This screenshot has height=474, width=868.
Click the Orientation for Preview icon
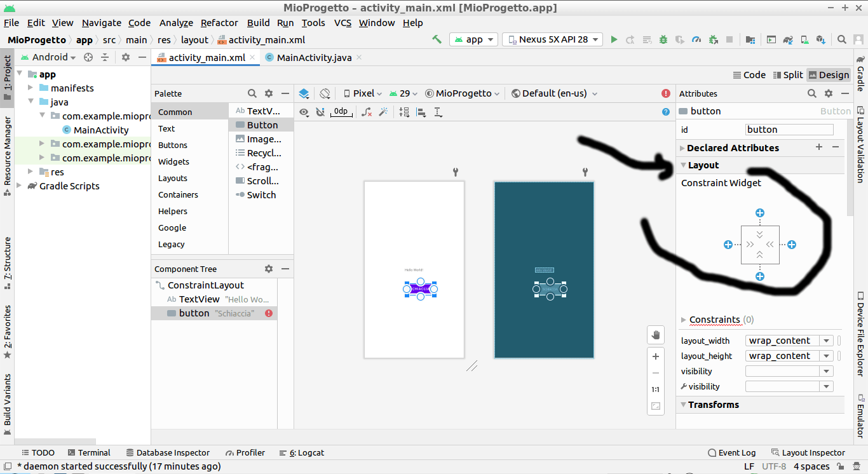point(325,93)
